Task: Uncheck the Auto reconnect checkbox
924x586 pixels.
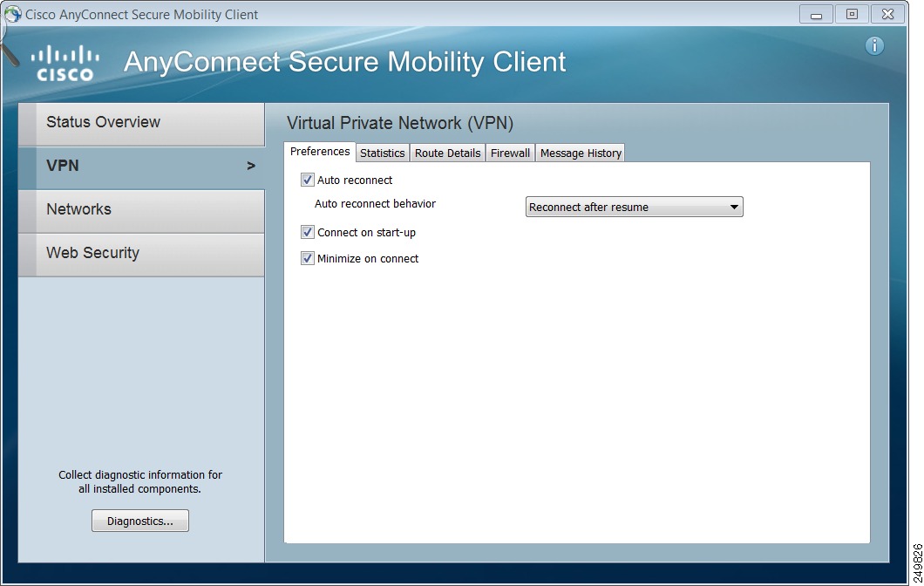Action: tap(308, 181)
